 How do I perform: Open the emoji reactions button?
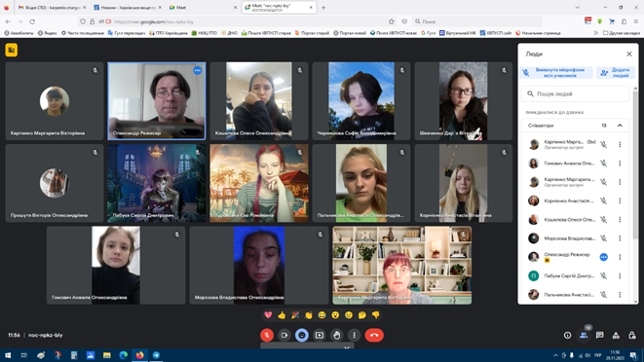tap(302, 336)
